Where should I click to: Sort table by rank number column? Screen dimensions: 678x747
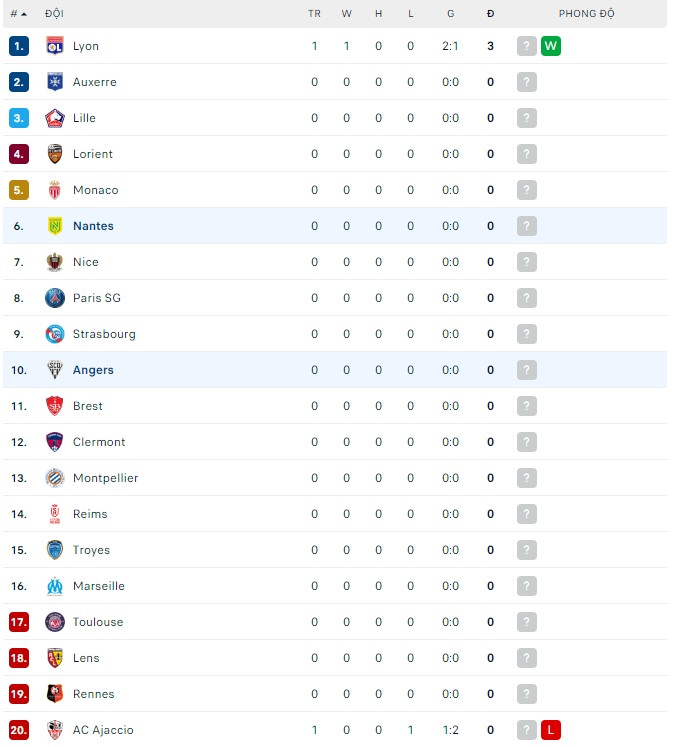18,14
